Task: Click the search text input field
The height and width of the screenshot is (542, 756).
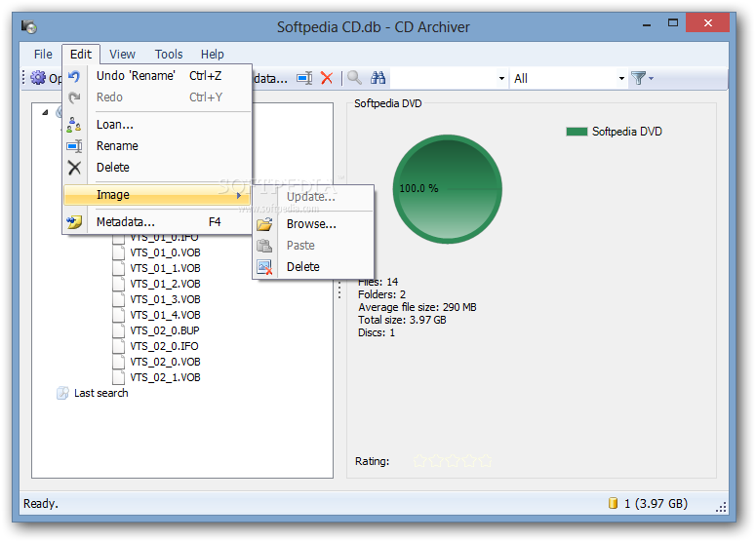Action: 442,78
